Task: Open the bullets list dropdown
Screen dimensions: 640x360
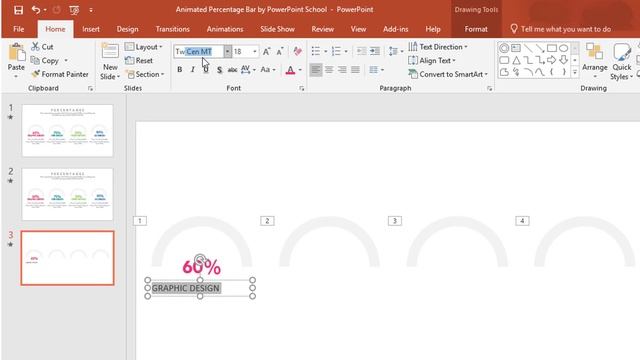Action: [325, 51]
